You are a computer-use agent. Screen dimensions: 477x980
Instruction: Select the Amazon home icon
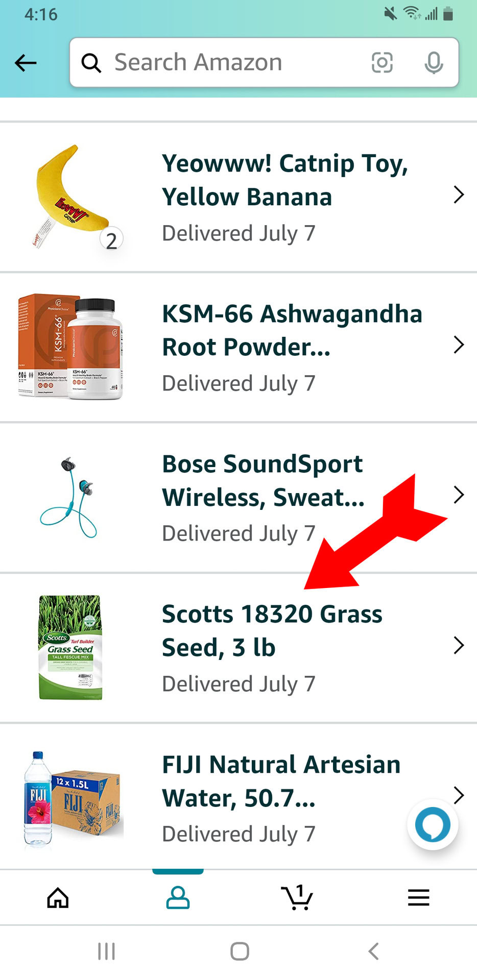point(58,897)
